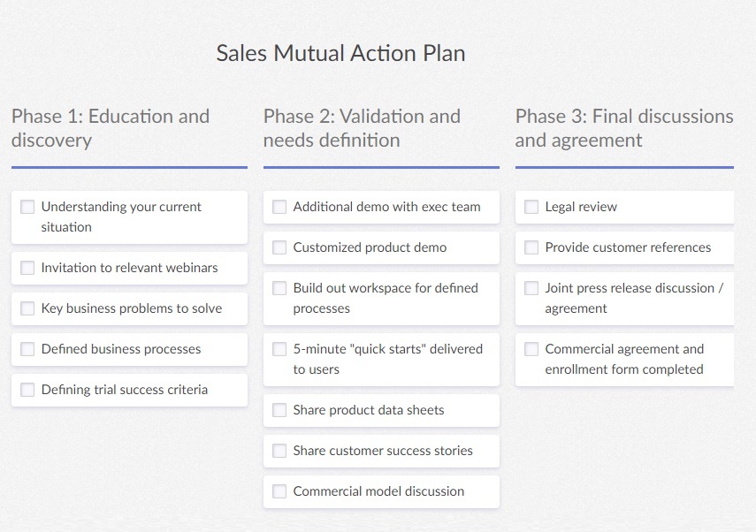Tick the 'Customized product demo' checkbox
The width and height of the screenshot is (756, 532).
[279, 247]
